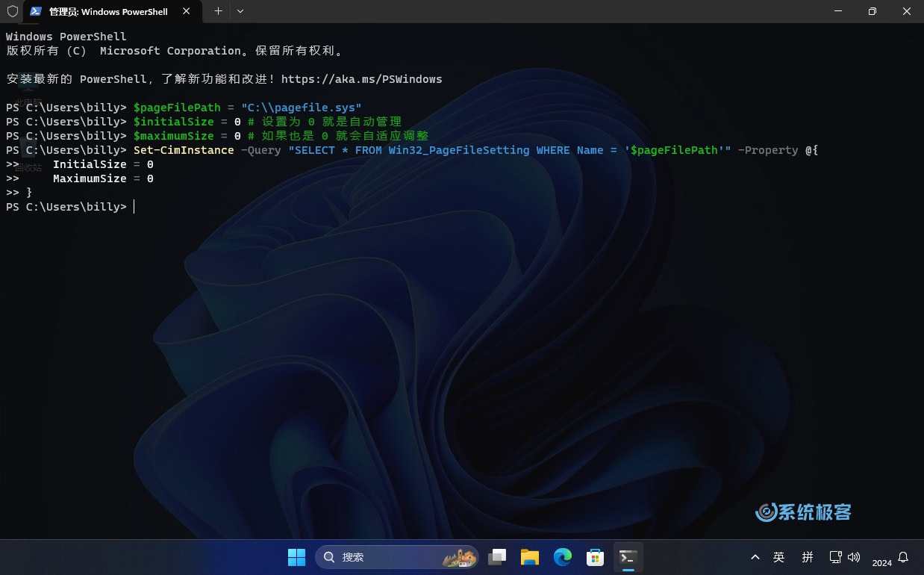924x575 pixels.
Task: Click the $maximumSize variable text
Action: (x=174, y=136)
